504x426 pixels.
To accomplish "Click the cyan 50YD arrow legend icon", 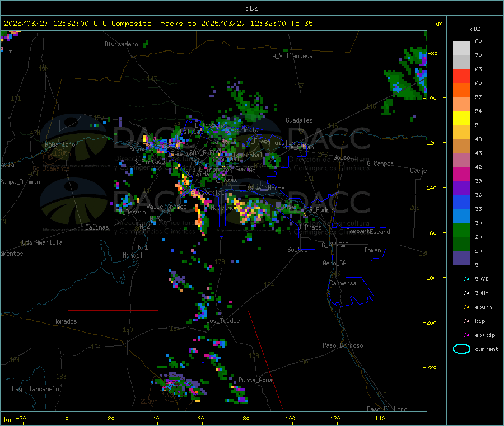I will pyautogui.click(x=461, y=279).
